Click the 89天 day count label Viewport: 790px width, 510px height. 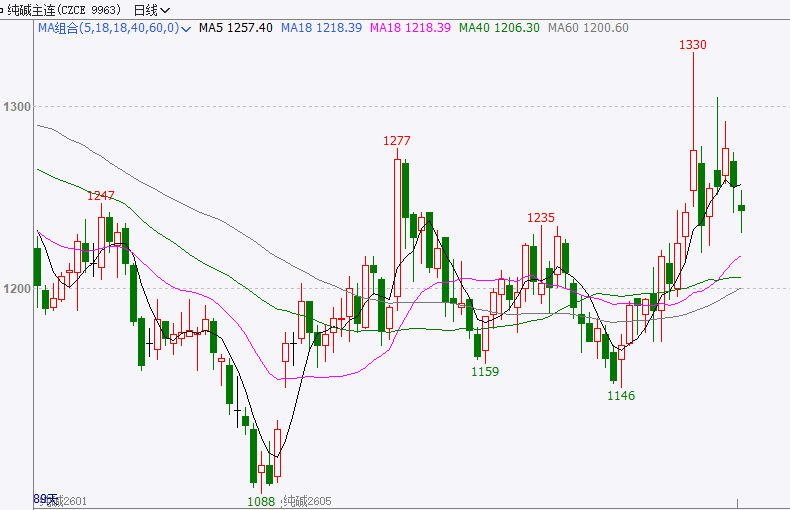44,497
